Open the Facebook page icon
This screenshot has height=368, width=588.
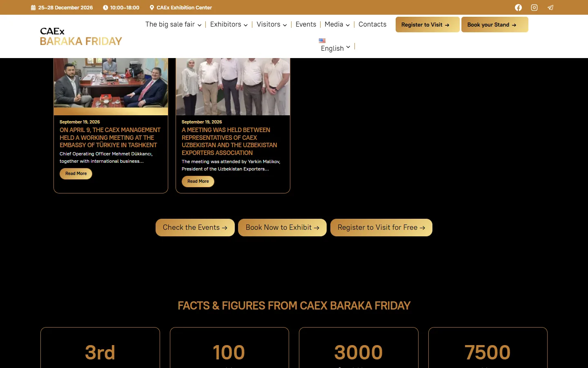coord(518,7)
